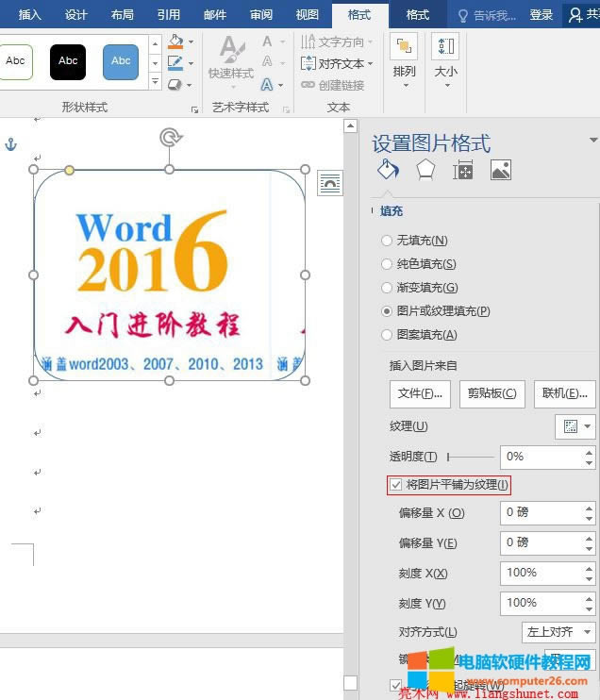Viewport: 600px width, 700px height.
Task: Click the shape fill paint bucket icon
Action: tap(175, 42)
